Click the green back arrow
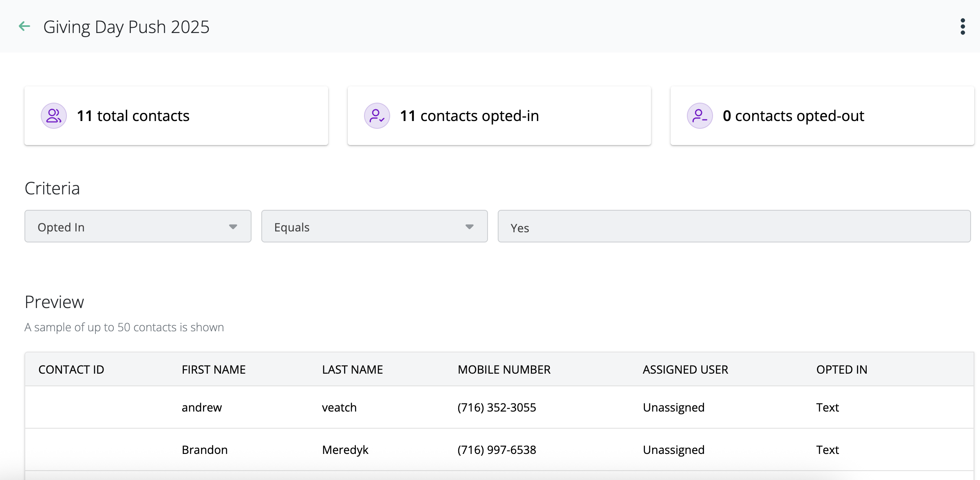Image resolution: width=980 pixels, height=480 pixels. (x=24, y=26)
